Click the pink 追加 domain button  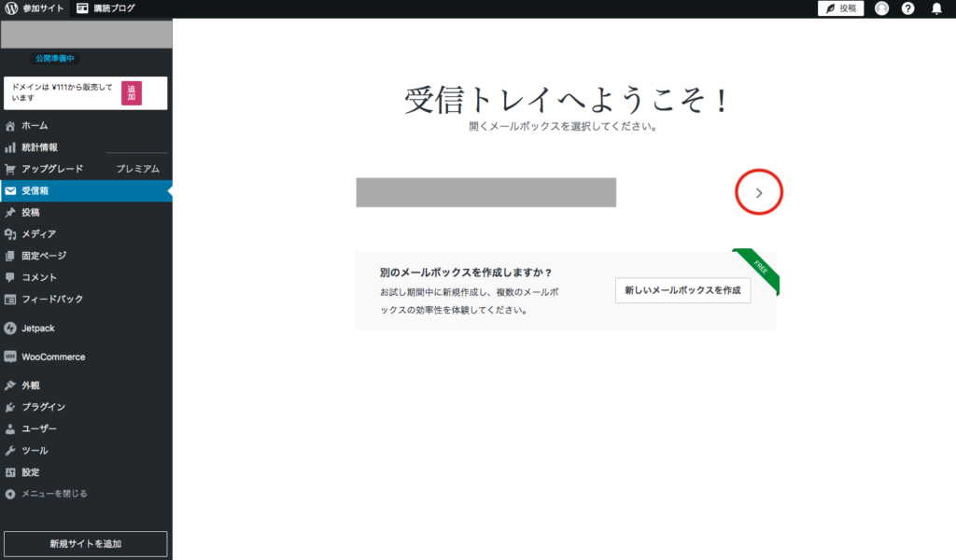pos(132,93)
